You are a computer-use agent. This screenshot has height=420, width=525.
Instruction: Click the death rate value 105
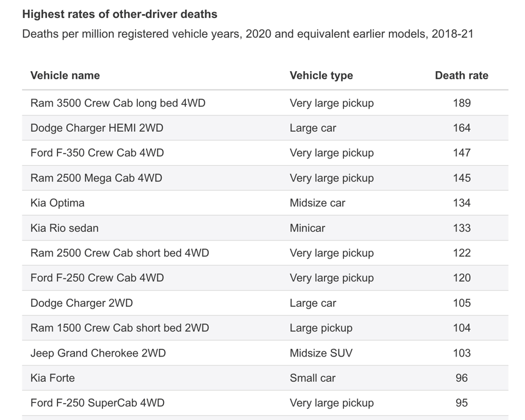(462, 303)
